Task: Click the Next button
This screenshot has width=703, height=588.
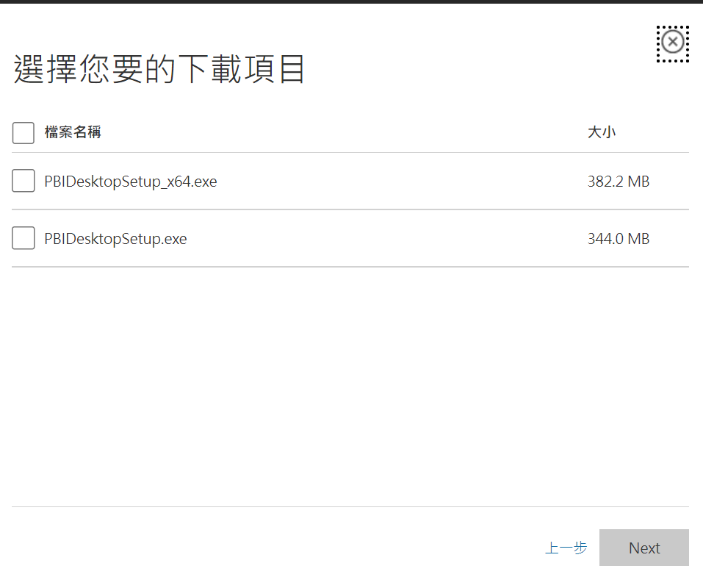Action: click(x=643, y=547)
